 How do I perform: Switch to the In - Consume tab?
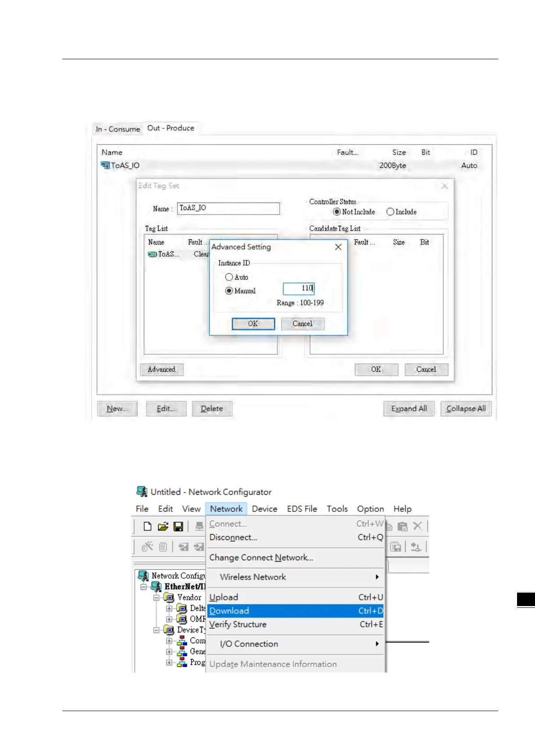(x=118, y=129)
